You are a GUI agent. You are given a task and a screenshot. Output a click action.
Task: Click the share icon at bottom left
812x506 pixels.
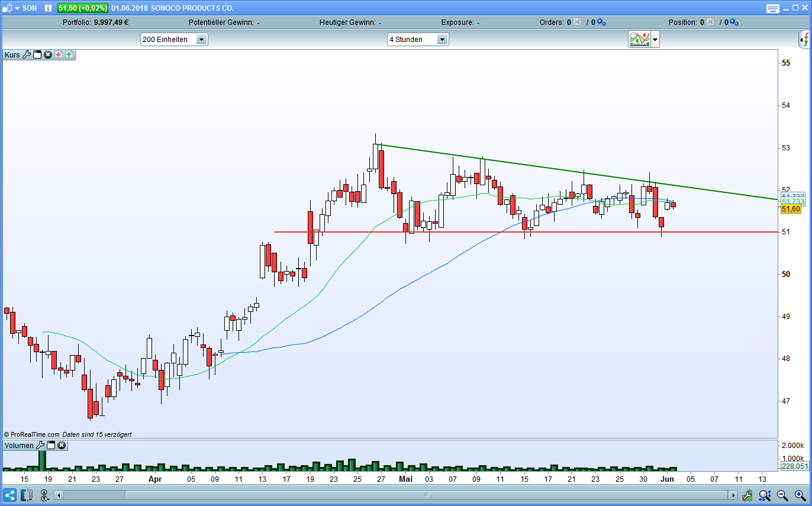9,495
